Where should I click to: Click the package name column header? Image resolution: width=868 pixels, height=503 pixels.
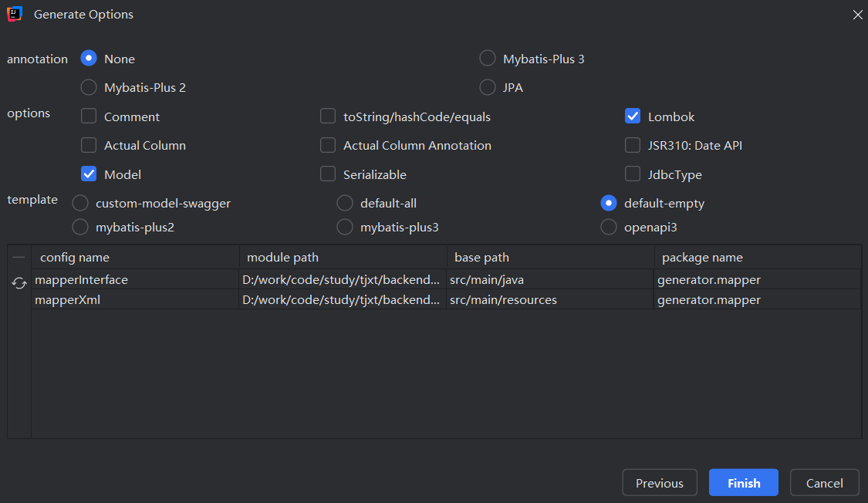click(758, 258)
